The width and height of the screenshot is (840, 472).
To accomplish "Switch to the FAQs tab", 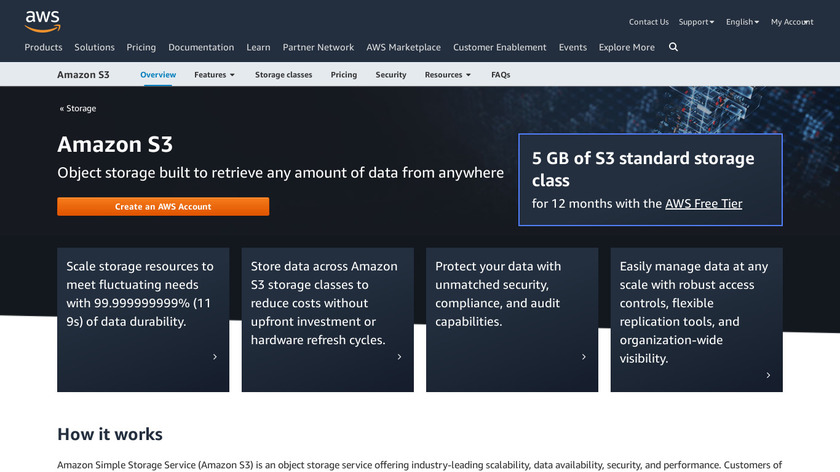I will pyautogui.click(x=500, y=74).
